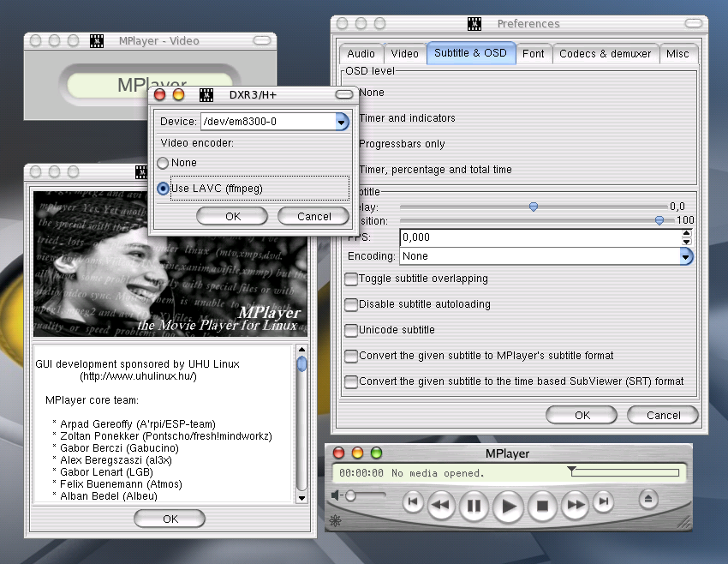Click the play button in MPlayer
Viewport: 728px width, 564px height.
point(509,507)
